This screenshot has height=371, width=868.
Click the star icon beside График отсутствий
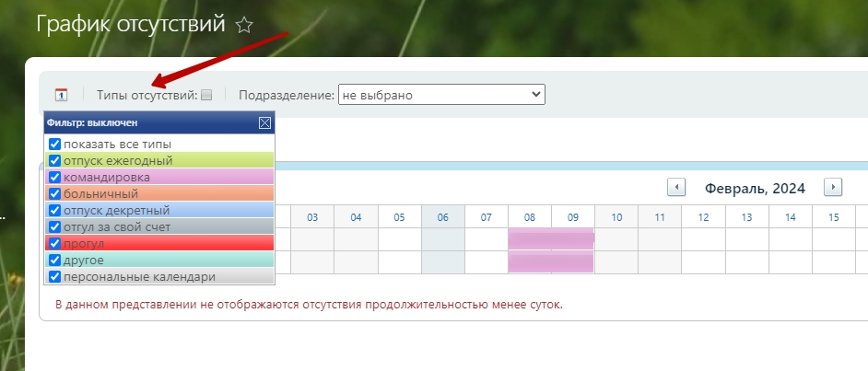coord(244,25)
